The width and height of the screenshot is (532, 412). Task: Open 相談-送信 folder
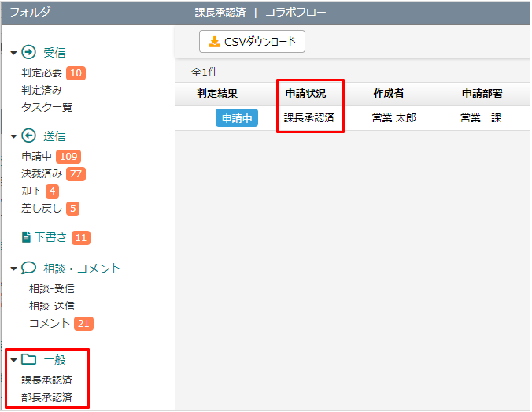click(52, 306)
